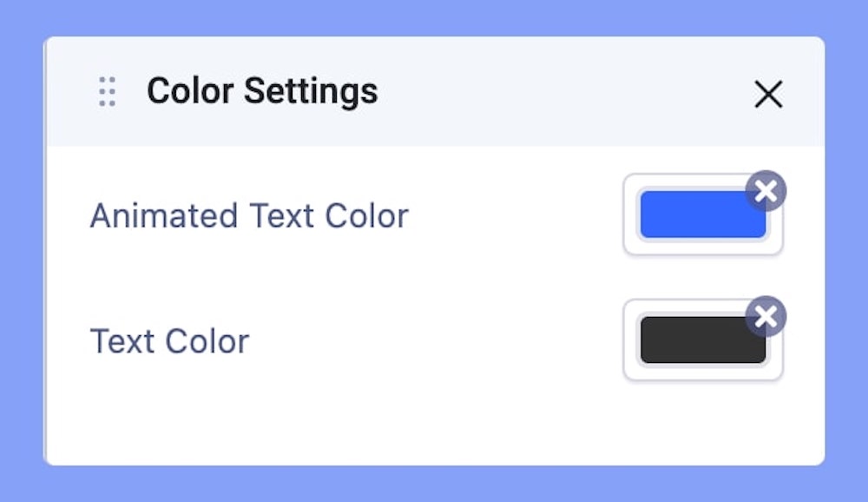The image size is (868, 502).
Task: Click the gray left edge of panel
Action: click(x=44, y=261)
